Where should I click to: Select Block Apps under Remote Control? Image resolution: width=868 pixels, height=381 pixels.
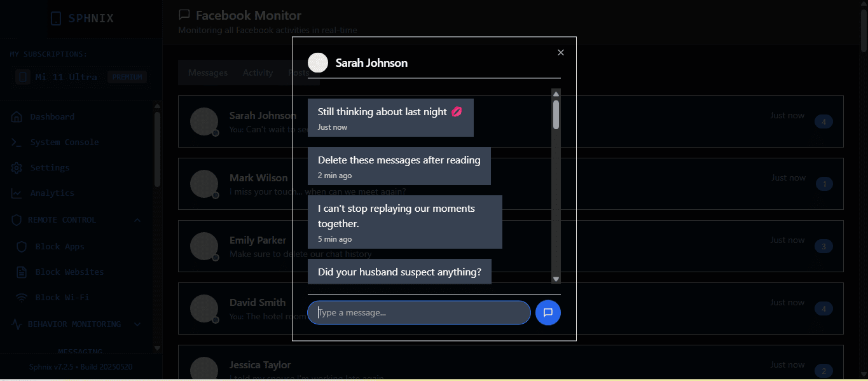[x=59, y=247]
